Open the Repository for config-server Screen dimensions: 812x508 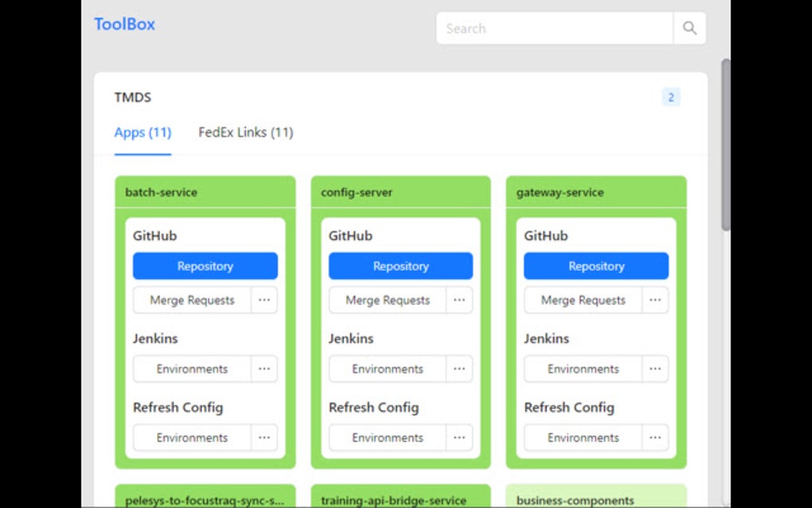click(x=400, y=265)
